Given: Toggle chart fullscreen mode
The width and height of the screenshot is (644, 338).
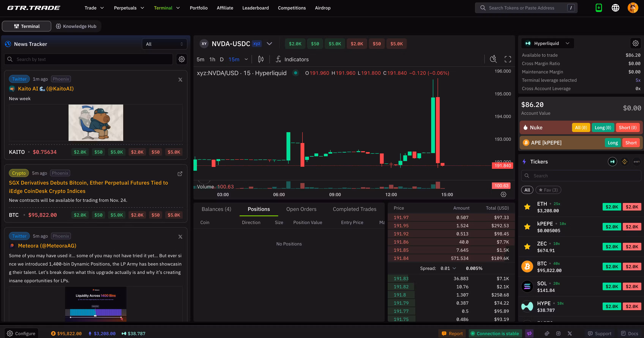Looking at the screenshot, I should 508,59.
